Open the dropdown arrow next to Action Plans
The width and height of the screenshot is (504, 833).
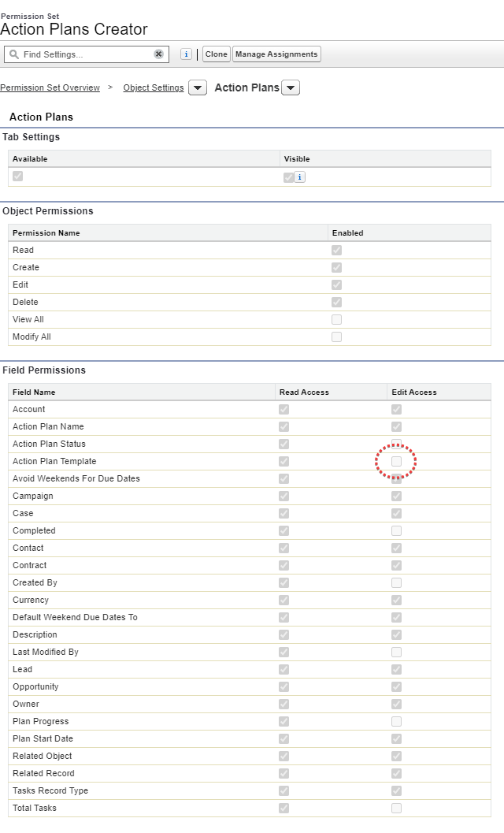point(291,87)
